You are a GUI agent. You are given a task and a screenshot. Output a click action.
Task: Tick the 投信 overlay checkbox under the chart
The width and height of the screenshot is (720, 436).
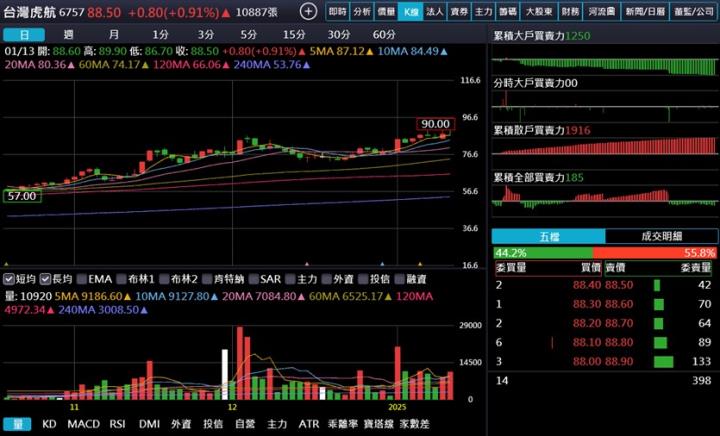363,279
